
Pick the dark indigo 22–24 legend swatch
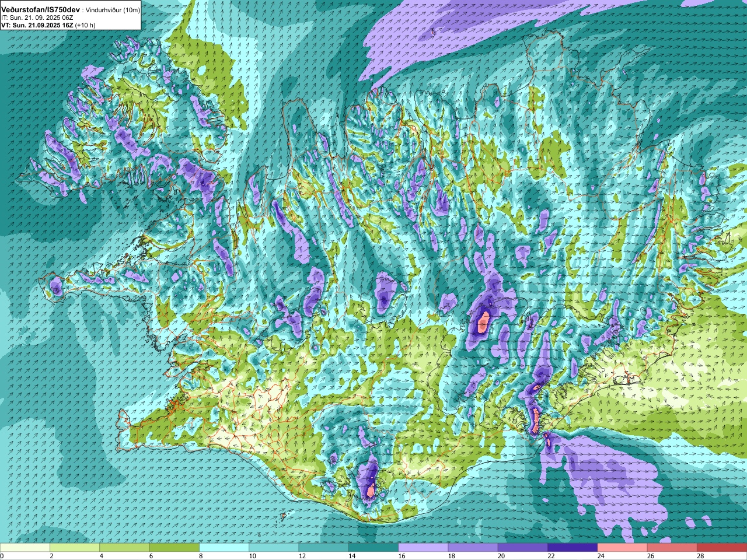click(573, 547)
